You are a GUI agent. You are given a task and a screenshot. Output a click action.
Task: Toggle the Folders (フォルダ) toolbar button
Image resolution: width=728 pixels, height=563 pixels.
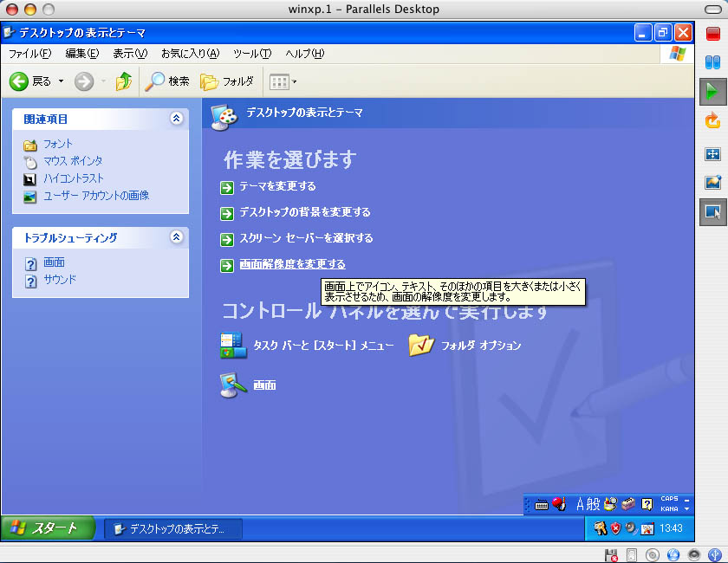[x=227, y=81]
